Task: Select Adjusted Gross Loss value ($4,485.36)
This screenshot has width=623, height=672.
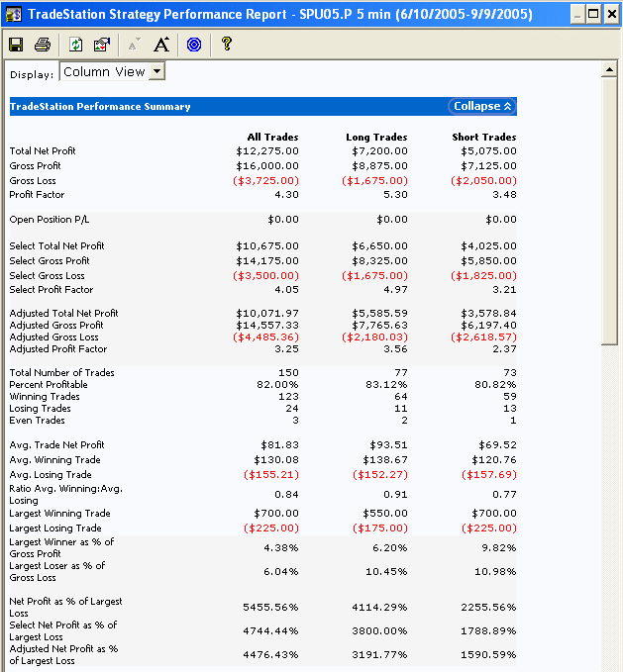Action: click(x=265, y=337)
